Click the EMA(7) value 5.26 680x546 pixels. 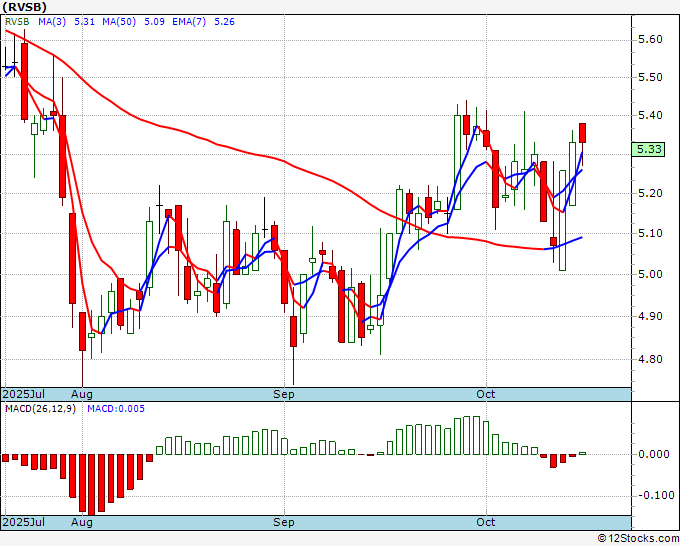(225, 22)
